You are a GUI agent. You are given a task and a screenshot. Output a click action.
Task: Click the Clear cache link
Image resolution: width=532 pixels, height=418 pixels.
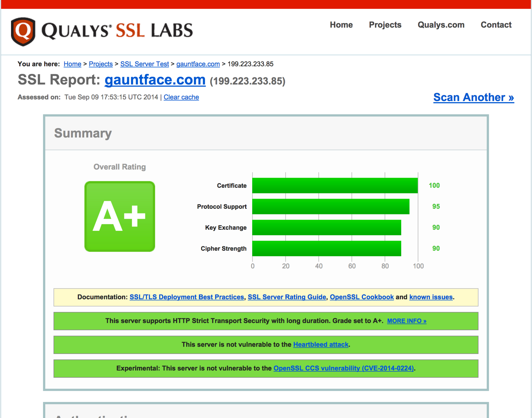pyautogui.click(x=181, y=97)
